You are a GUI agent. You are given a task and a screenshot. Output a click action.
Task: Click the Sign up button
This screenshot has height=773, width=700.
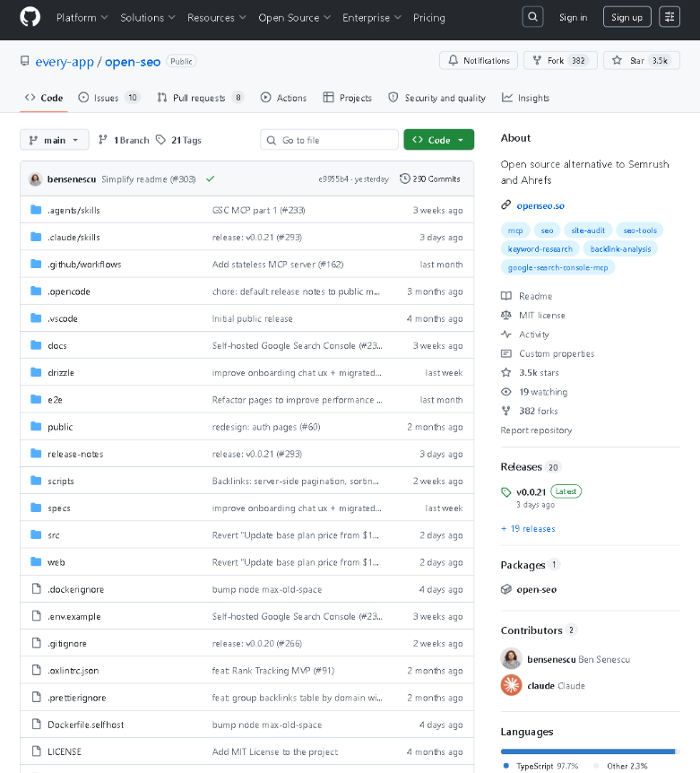point(627,17)
